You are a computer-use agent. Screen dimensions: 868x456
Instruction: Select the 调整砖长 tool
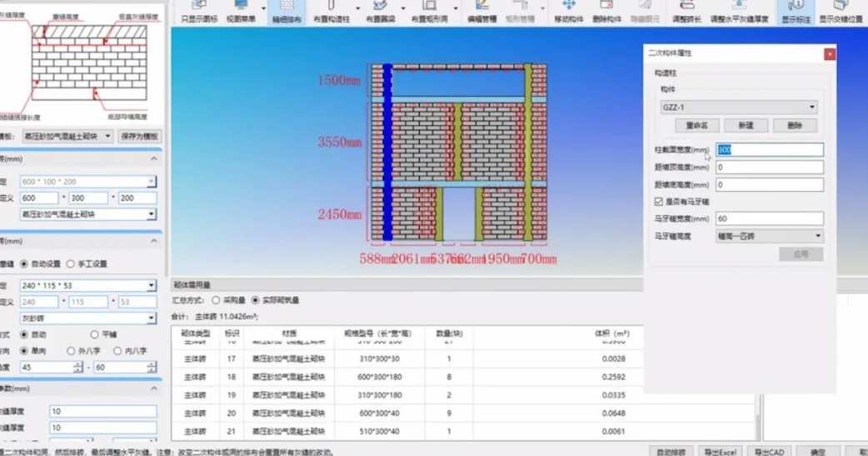[686, 12]
